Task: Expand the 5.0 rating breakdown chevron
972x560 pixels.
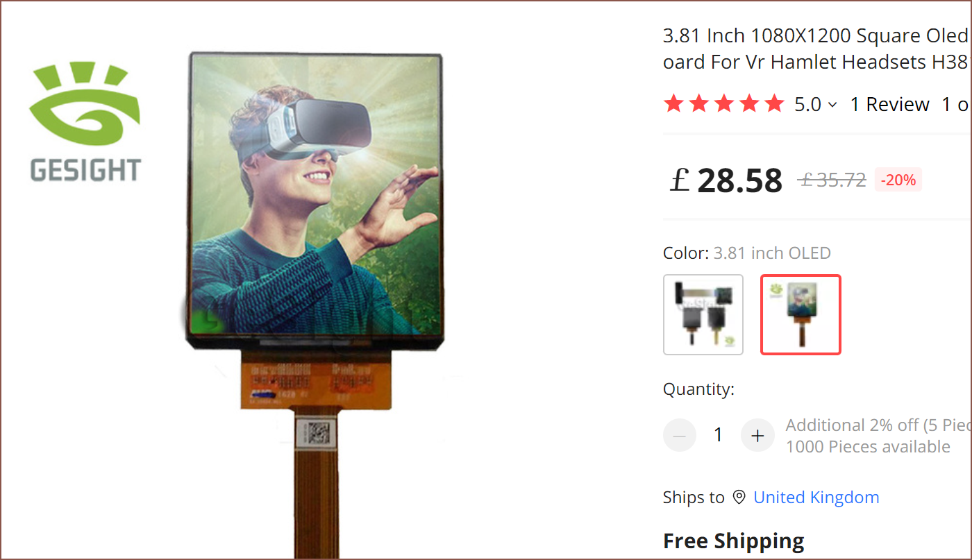Action: (833, 105)
